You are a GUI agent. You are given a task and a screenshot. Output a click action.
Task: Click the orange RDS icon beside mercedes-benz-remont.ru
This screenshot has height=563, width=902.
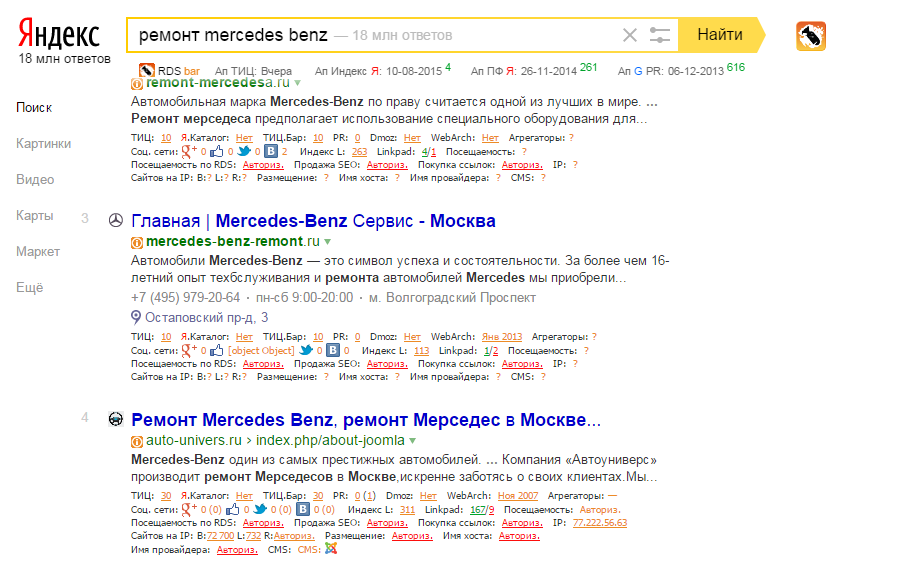pyautogui.click(x=137, y=242)
